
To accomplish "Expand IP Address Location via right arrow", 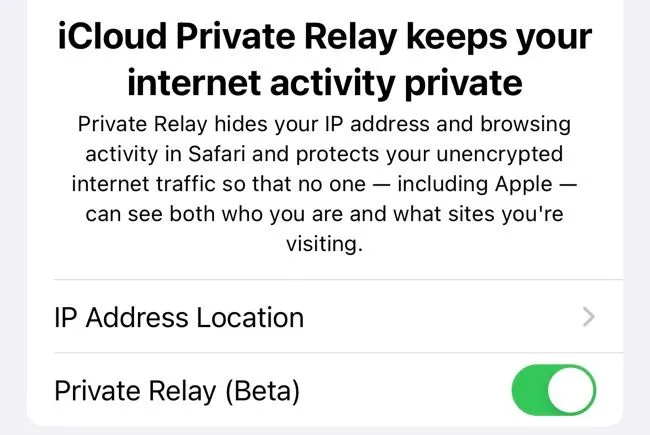I will [588, 318].
